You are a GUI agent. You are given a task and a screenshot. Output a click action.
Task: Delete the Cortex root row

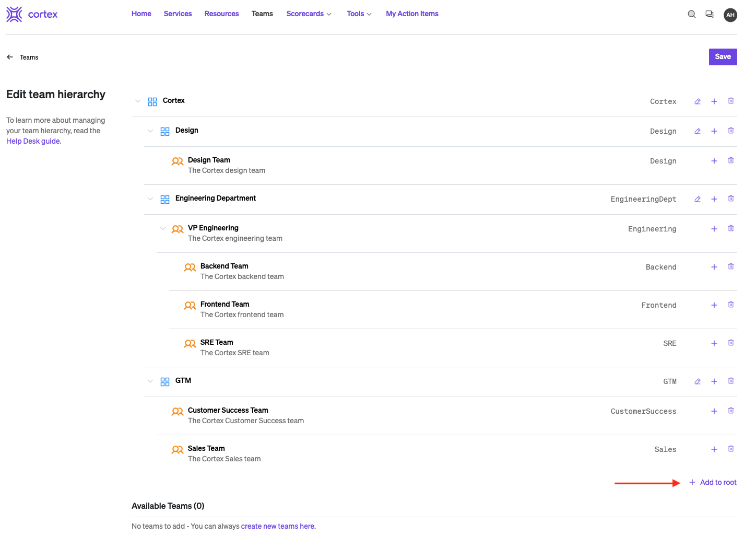tap(731, 101)
